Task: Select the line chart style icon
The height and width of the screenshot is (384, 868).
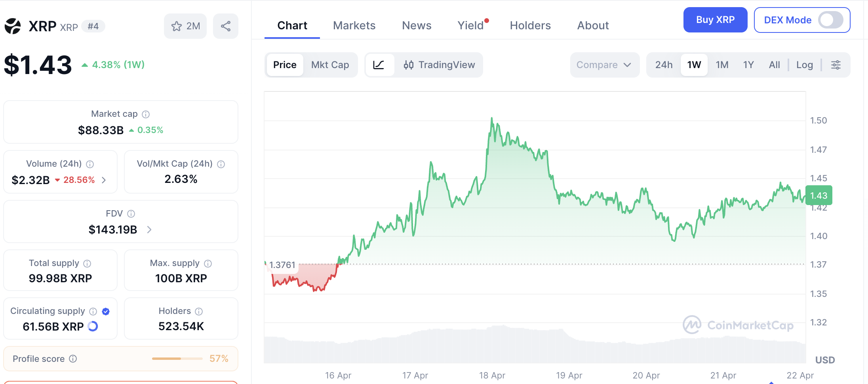Action: [379, 65]
